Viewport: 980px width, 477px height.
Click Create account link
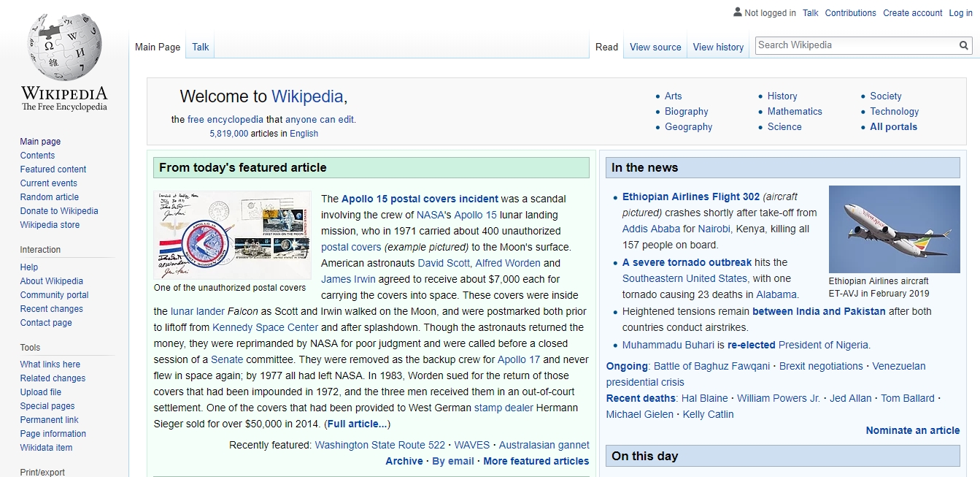(x=912, y=13)
